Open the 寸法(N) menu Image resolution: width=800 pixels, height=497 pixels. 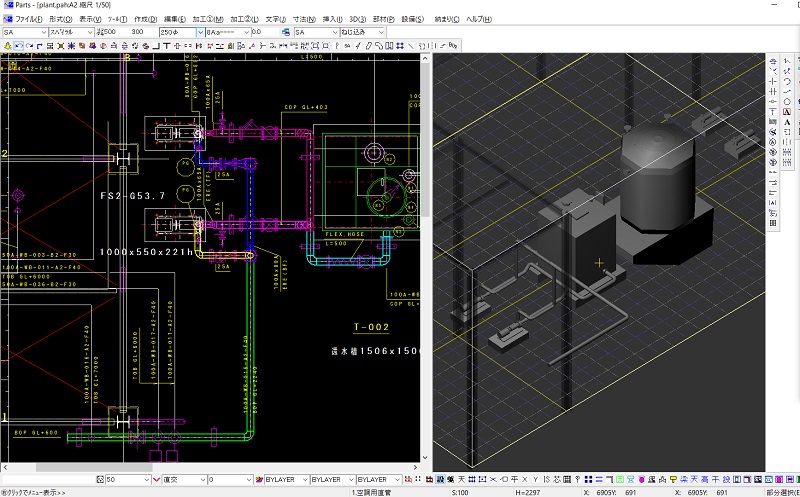304,19
